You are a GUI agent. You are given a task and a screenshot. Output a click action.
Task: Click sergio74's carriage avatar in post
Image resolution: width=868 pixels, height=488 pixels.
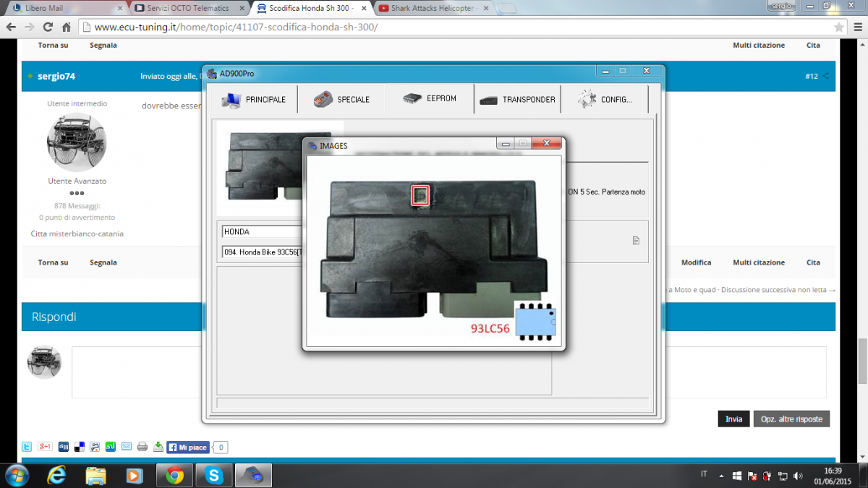click(77, 142)
